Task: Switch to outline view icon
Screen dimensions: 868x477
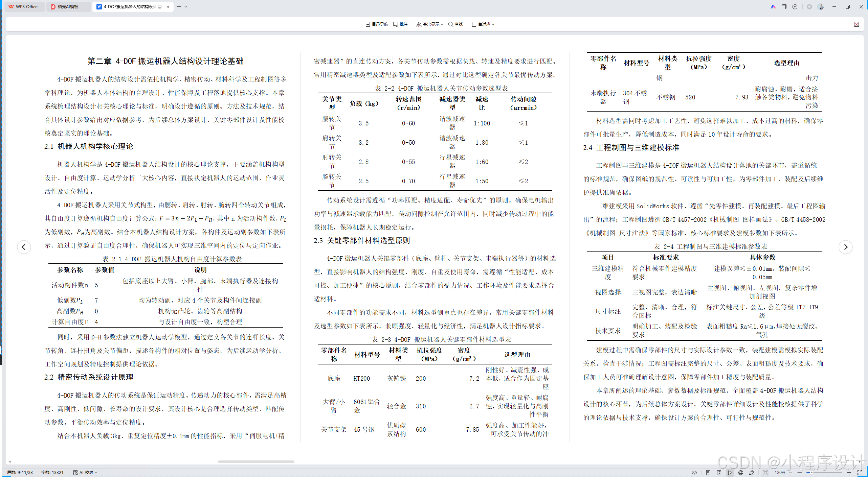Action: click(x=719, y=472)
